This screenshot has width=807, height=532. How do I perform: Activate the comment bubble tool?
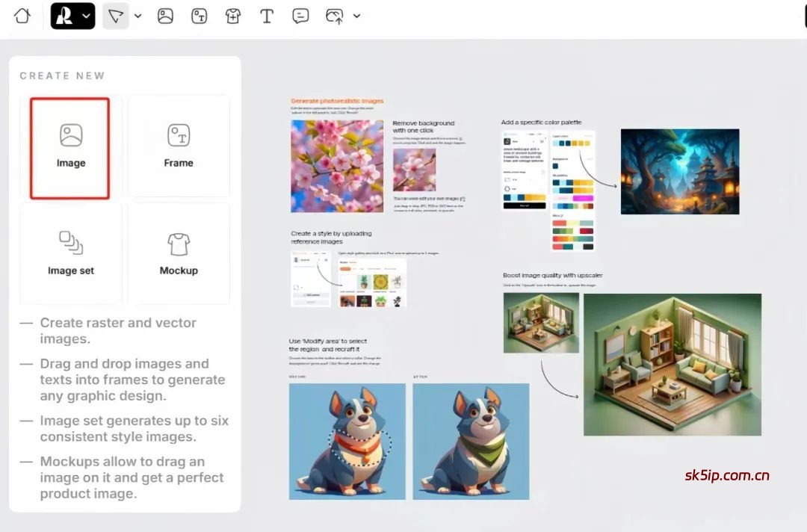point(300,16)
